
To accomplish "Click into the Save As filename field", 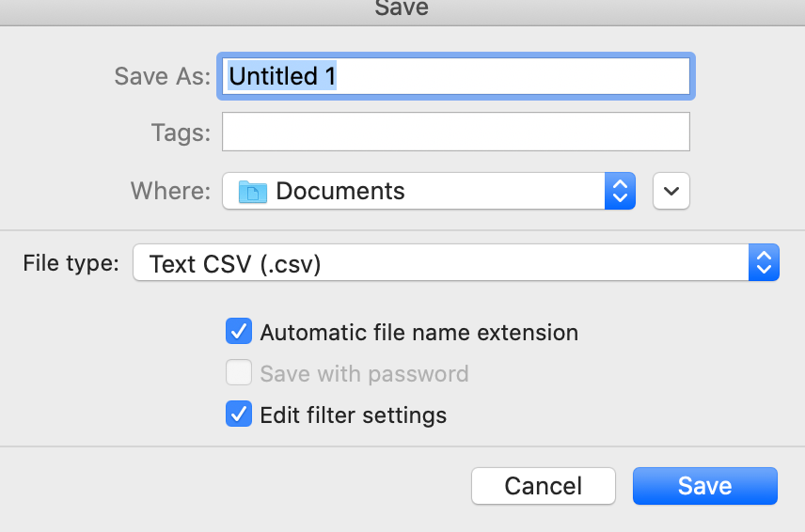I will [x=508, y=76].
